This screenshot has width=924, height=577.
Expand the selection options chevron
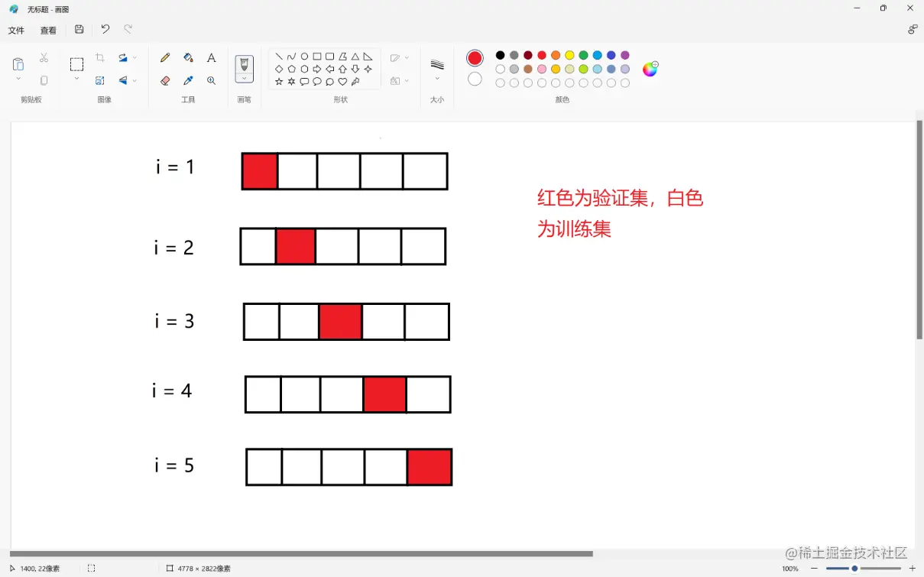pyautogui.click(x=76, y=79)
